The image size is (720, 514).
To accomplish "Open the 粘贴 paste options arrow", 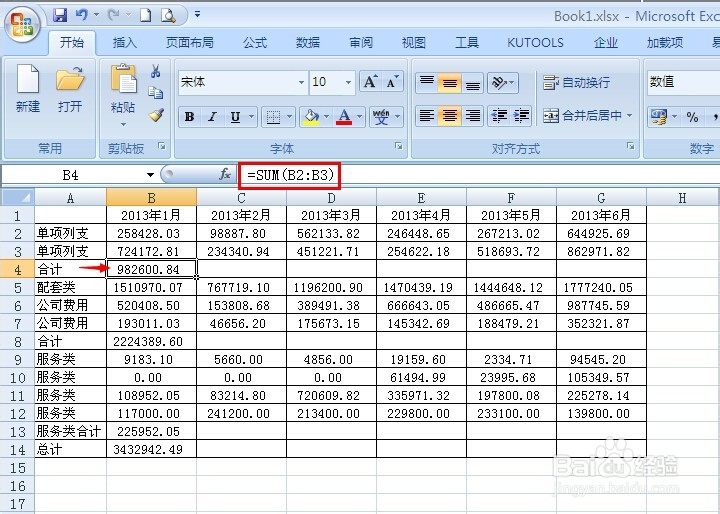I will tap(123, 124).
